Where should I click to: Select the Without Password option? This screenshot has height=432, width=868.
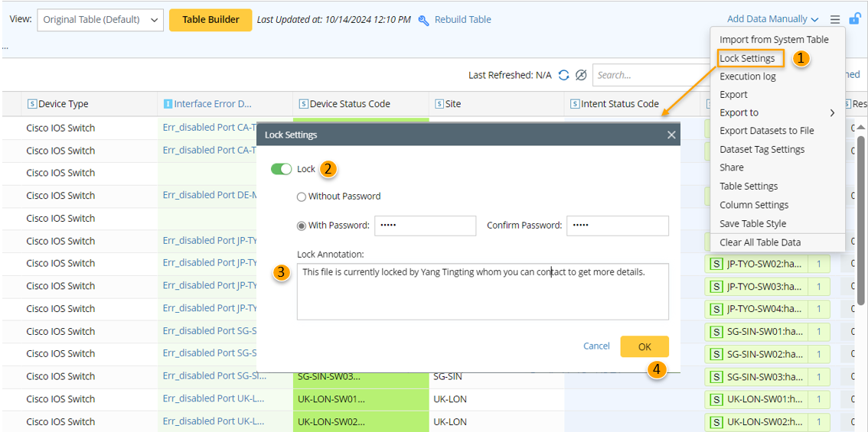(x=302, y=197)
